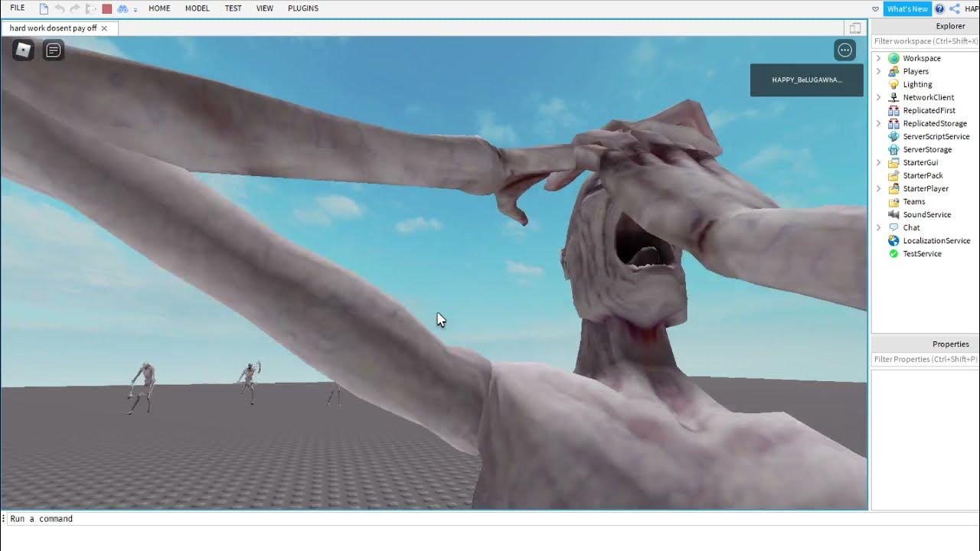This screenshot has width=980, height=551.
Task: Open the quick access toolbar customize arrow
Action: tap(136, 9)
